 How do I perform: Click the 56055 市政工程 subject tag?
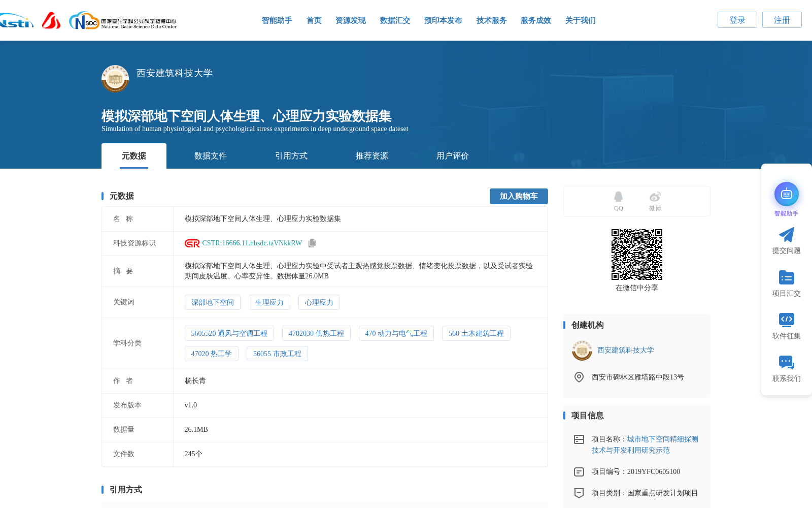pyautogui.click(x=277, y=354)
